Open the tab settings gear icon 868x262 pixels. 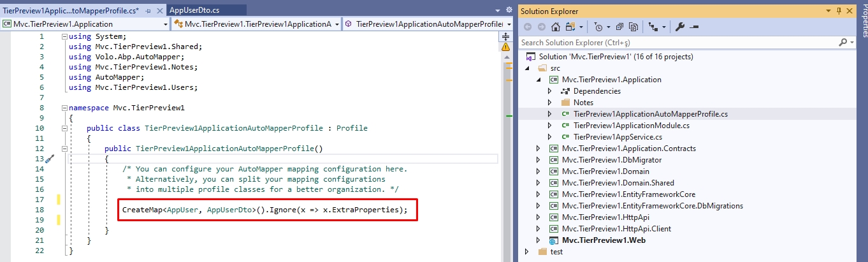509,10
